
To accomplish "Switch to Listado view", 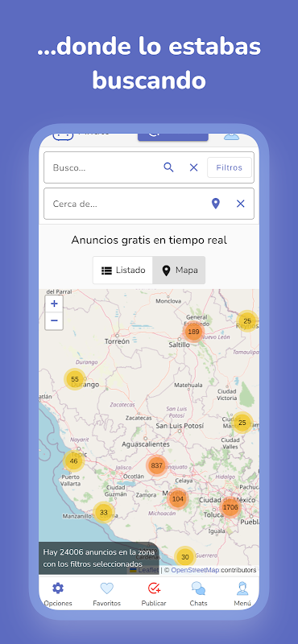I will (x=123, y=270).
